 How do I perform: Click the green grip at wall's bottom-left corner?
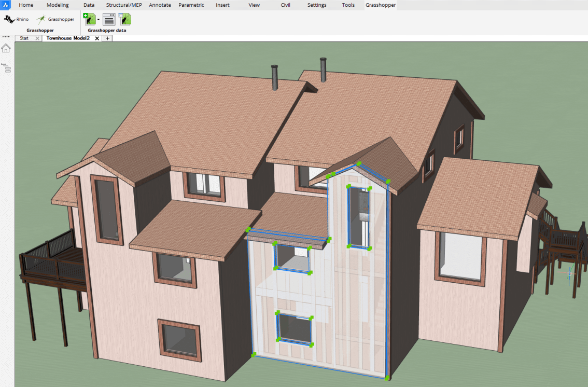point(254,355)
